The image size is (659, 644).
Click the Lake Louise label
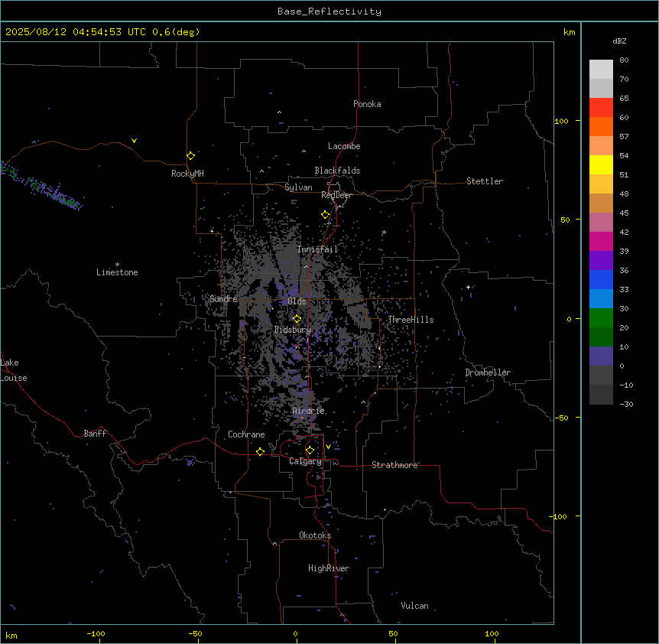click(x=14, y=370)
